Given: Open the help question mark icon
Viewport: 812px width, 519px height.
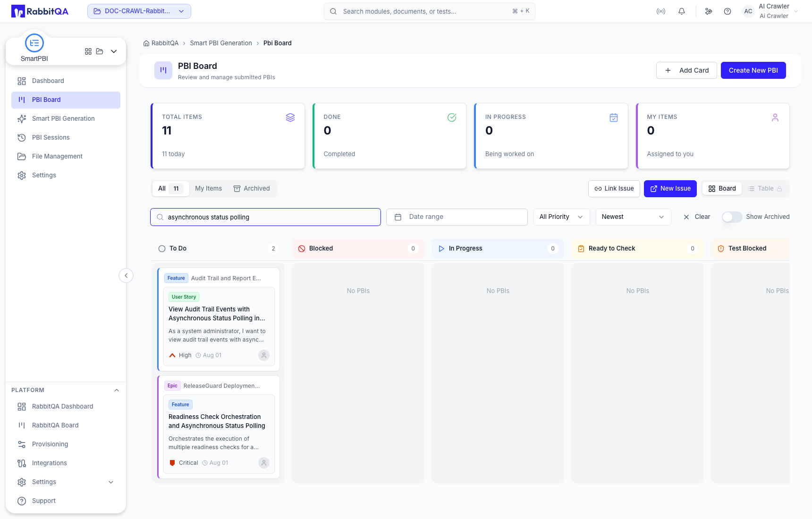Looking at the screenshot, I should 727,11.
